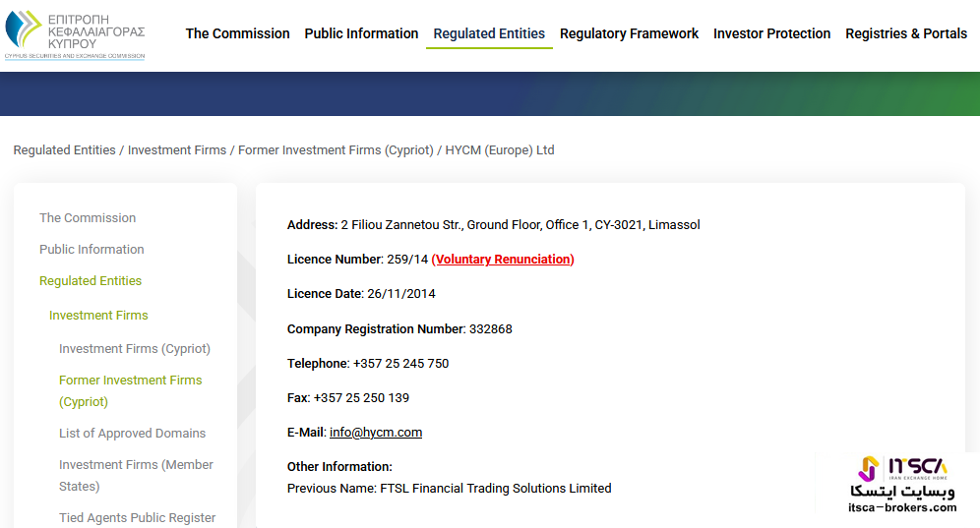Viewport: 980px width, 528px height.
Task: Open Tied Agents Public Register
Action: pyautogui.click(x=137, y=518)
